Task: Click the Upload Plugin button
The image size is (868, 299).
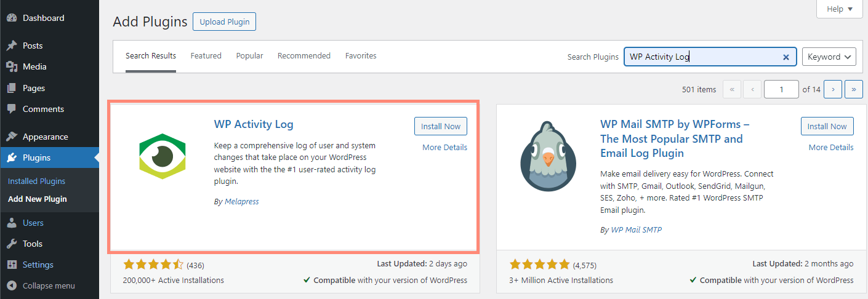Action: click(224, 22)
